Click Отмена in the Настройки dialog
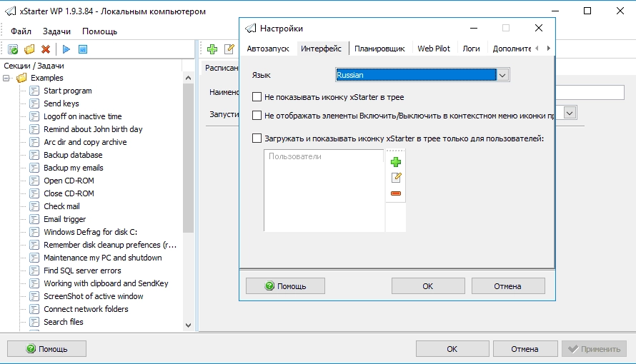The height and width of the screenshot is (364, 636). click(x=508, y=286)
